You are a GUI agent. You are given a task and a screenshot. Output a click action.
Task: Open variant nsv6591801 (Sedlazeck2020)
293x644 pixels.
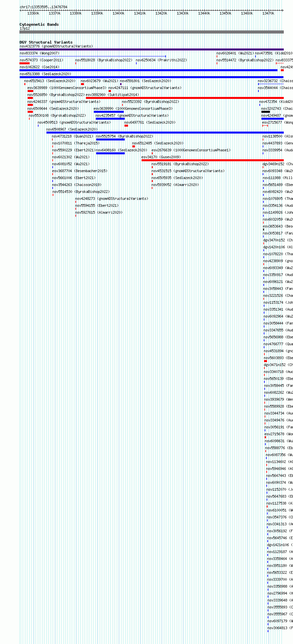click(146, 81)
